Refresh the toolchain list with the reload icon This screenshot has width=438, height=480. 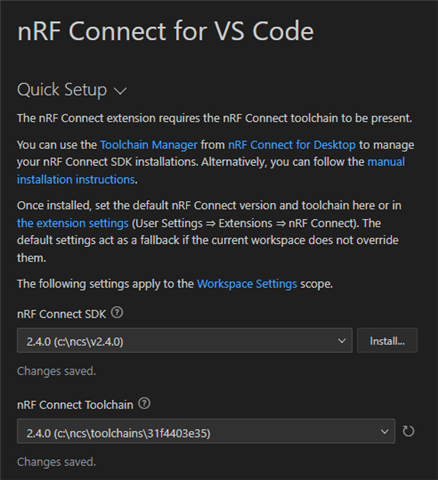tap(408, 431)
